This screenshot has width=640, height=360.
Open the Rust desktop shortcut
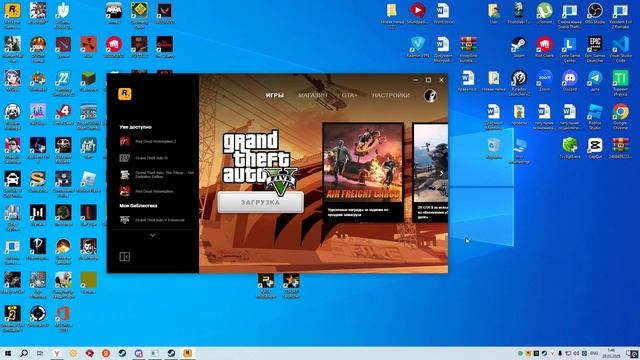click(x=88, y=47)
